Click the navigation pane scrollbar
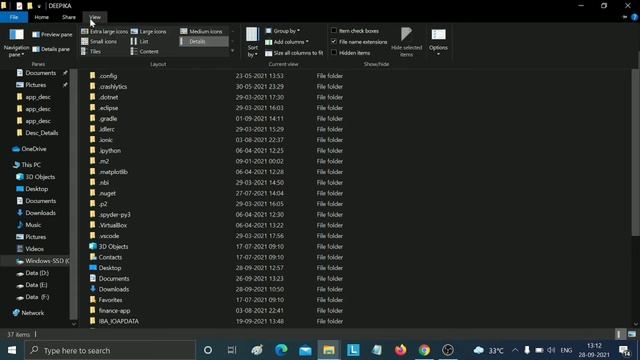Viewport: 640px width, 360px height. [73, 194]
